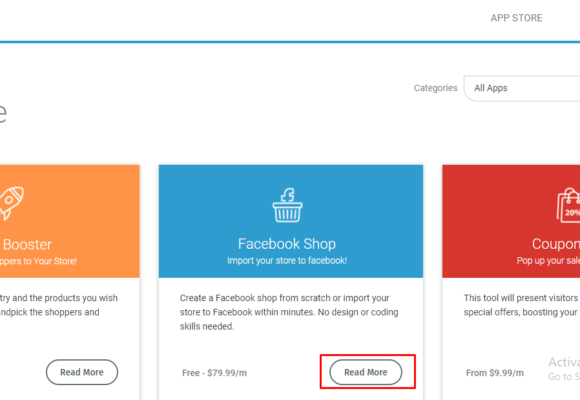Click the Free - $79.99/m price text

(x=214, y=373)
